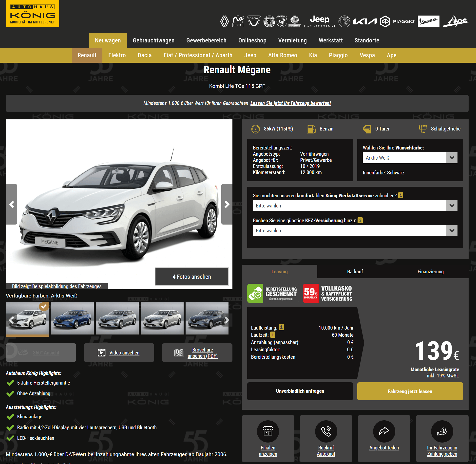Screen dimensions: 476x464
Task: Open the König Werkstattservice dropdown
Action: coord(355,205)
